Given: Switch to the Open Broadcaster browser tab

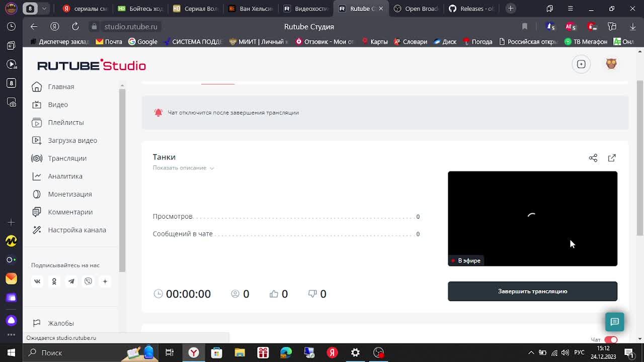Looking at the screenshot, I should (x=416, y=9).
